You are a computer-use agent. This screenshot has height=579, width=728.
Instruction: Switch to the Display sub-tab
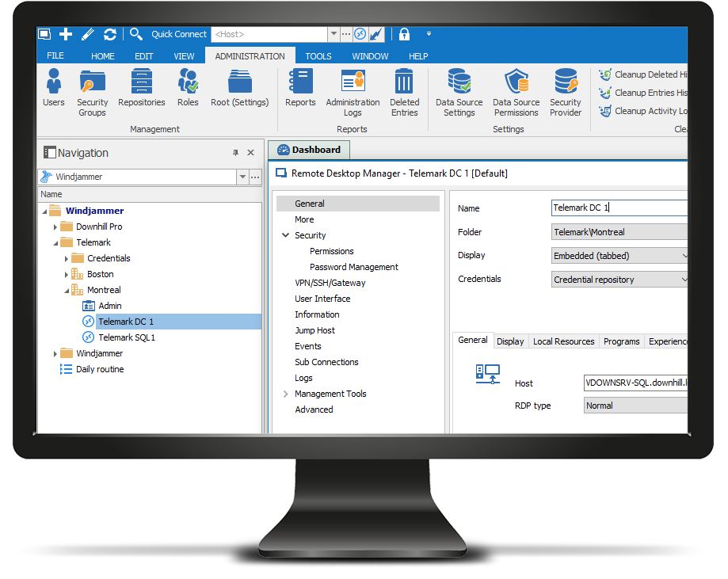pos(510,341)
